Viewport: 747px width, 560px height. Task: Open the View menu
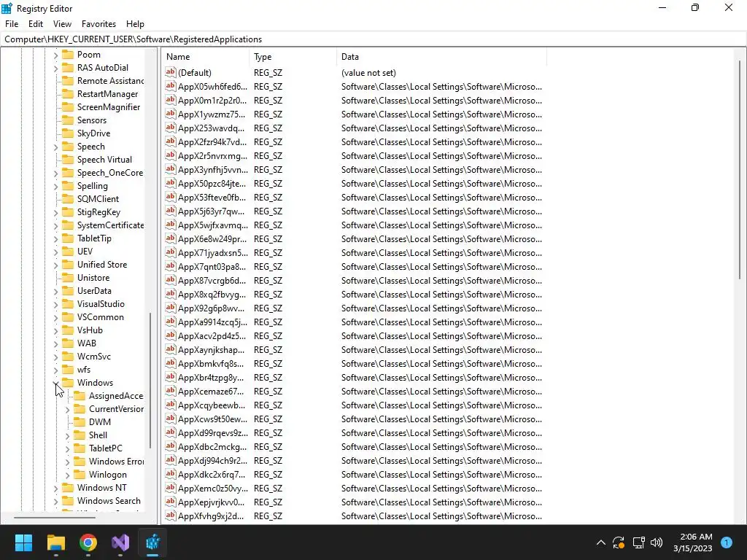point(62,24)
